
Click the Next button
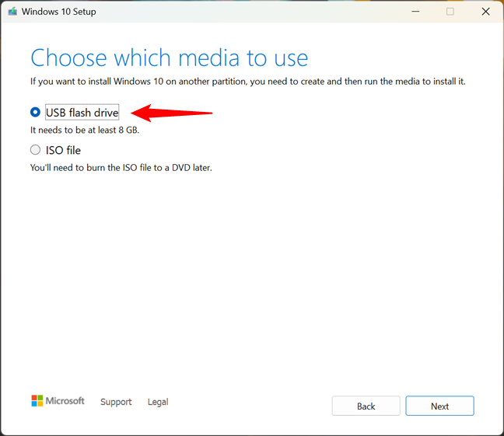coord(439,406)
